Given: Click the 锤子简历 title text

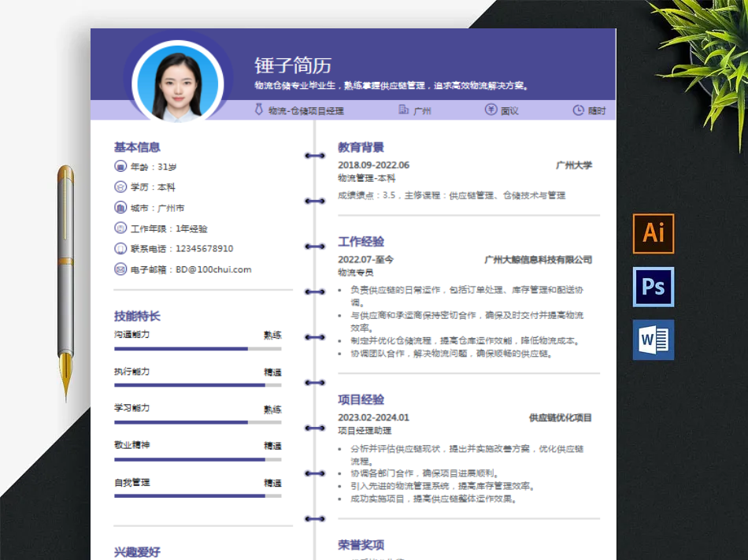Looking at the screenshot, I should [293, 65].
